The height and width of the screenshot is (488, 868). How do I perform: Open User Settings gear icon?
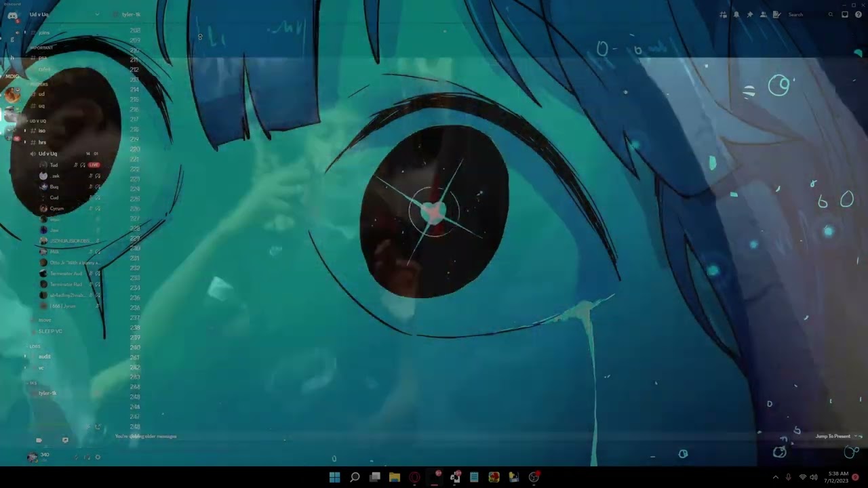coord(98,457)
